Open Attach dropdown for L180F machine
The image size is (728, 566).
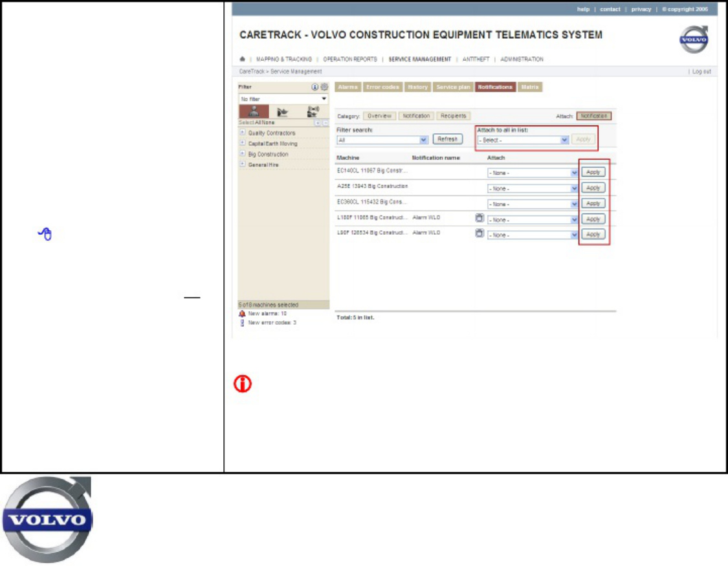tap(533, 220)
